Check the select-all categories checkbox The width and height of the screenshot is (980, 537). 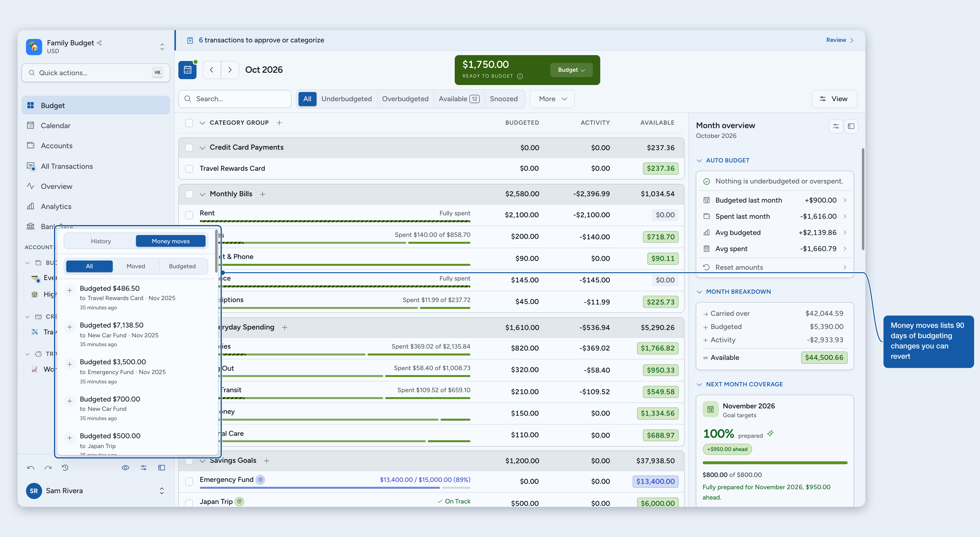coord(189,123)
